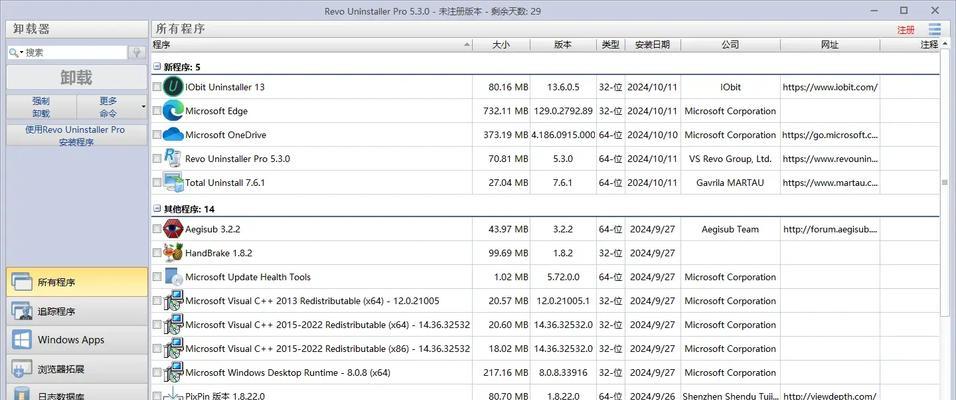Image resolution: width=956 pixels, height=400 pixels.
Task: Click the Microsoft Update Health Tools icon
Action: coord(174,276)
